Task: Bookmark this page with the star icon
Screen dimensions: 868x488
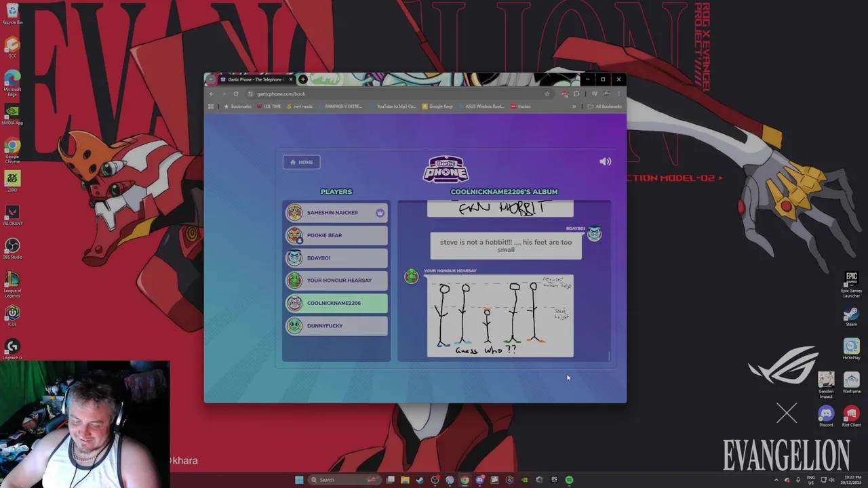Action: (x=547, y=94)
